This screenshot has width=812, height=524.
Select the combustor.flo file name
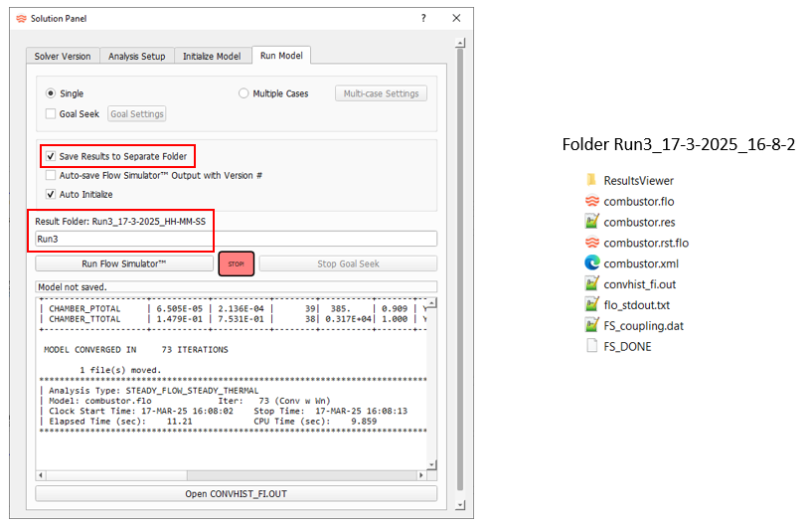(639, 201)
